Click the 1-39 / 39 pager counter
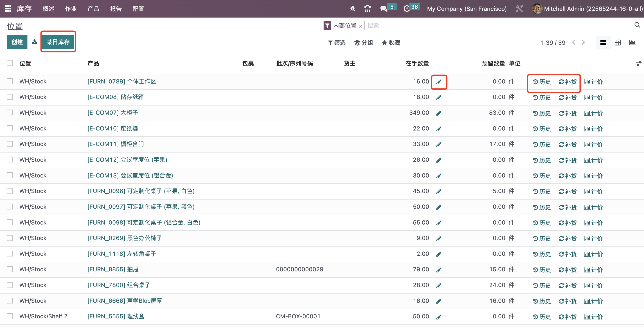This screenshot has width=644, height=328. tap(553, 43)
